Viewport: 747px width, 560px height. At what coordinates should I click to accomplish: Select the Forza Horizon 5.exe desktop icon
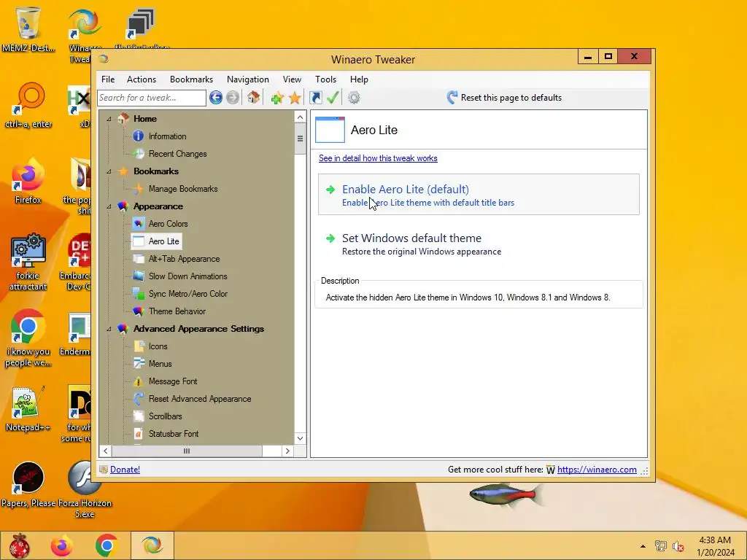(x=85, y=489)
